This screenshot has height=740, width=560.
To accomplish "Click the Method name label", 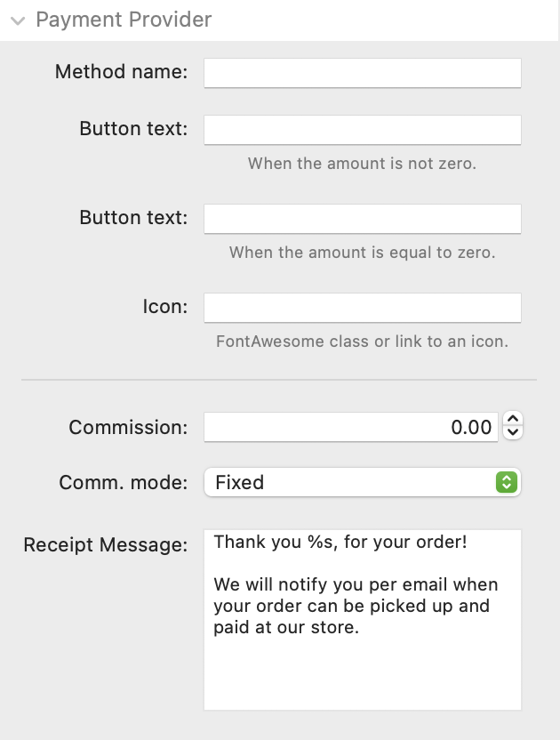I will click(121, 72).
